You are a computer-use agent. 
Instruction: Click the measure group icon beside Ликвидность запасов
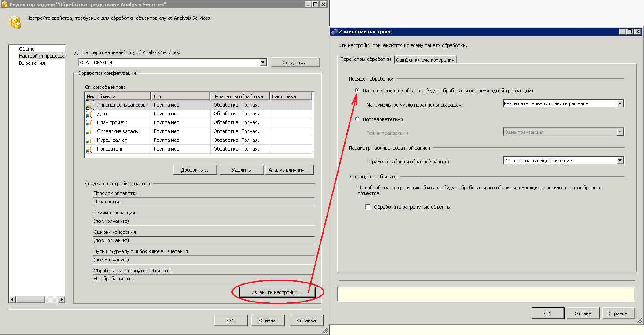[89, 105]
